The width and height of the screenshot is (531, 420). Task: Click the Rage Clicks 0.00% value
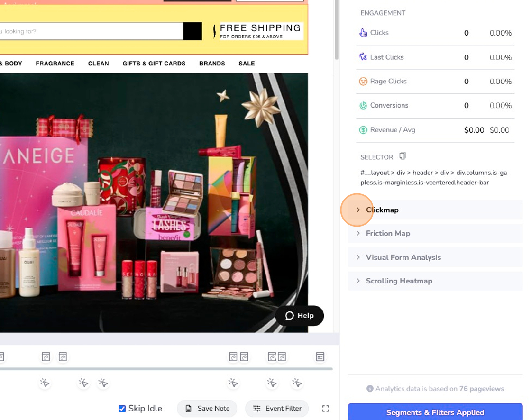click(500, 81)
